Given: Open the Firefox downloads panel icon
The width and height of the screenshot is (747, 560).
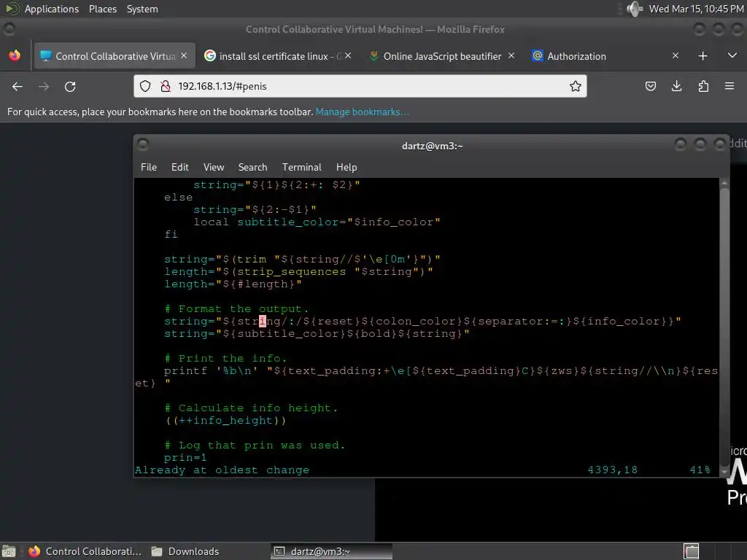Looking at the screenshot, I should pos(676,86).
